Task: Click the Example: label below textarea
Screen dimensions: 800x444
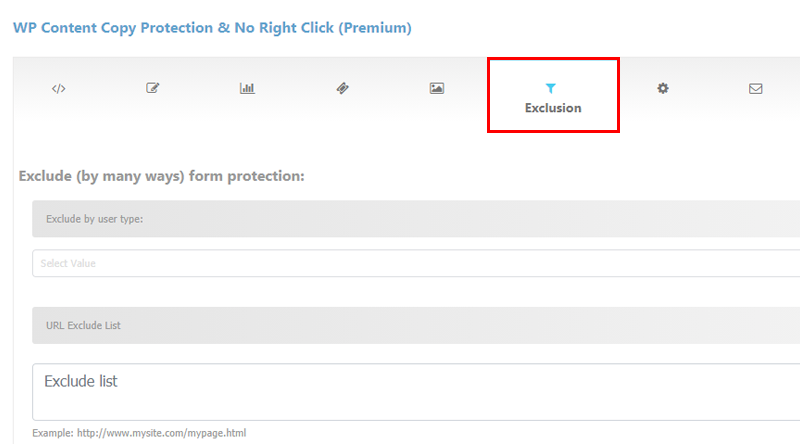Action: click(x=53, y=433)
